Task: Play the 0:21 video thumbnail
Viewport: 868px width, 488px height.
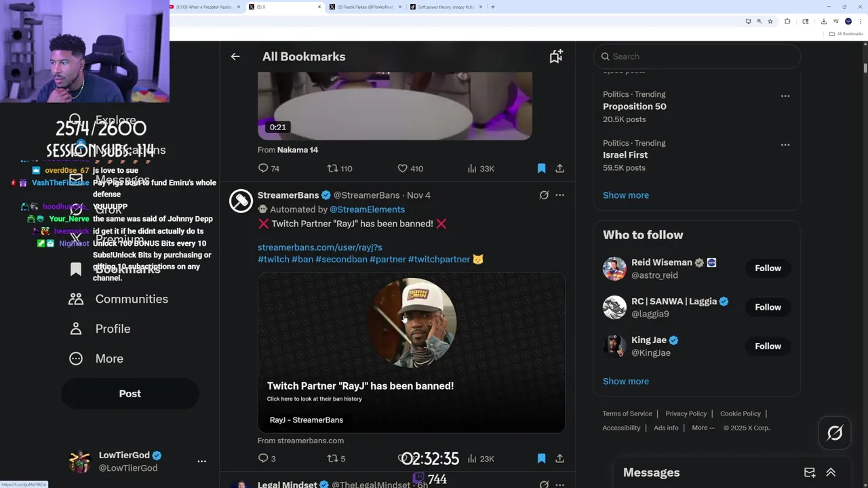Action: 395,106
